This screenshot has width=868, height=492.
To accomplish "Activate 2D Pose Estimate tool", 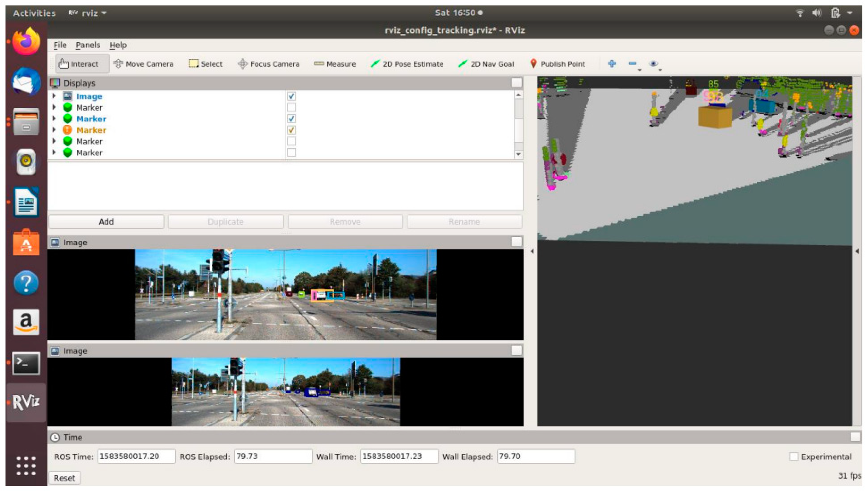I will tap(407, 64).
